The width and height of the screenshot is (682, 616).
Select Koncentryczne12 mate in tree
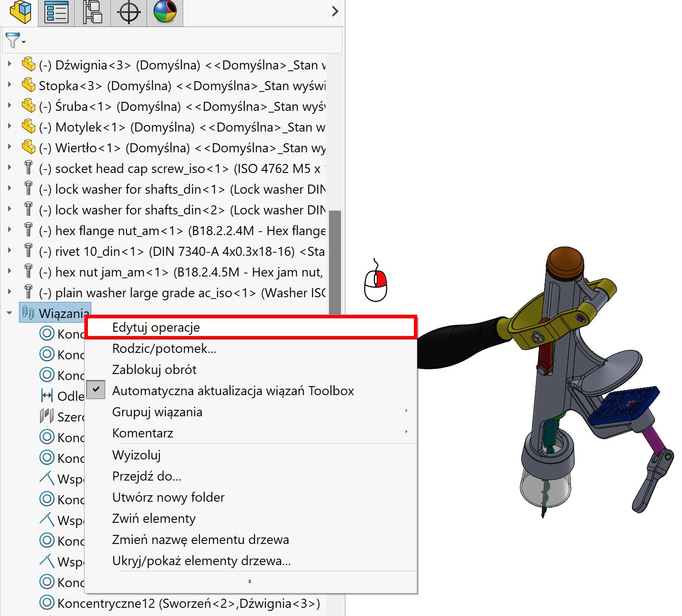pyautogui.click(x=188, y=603)
